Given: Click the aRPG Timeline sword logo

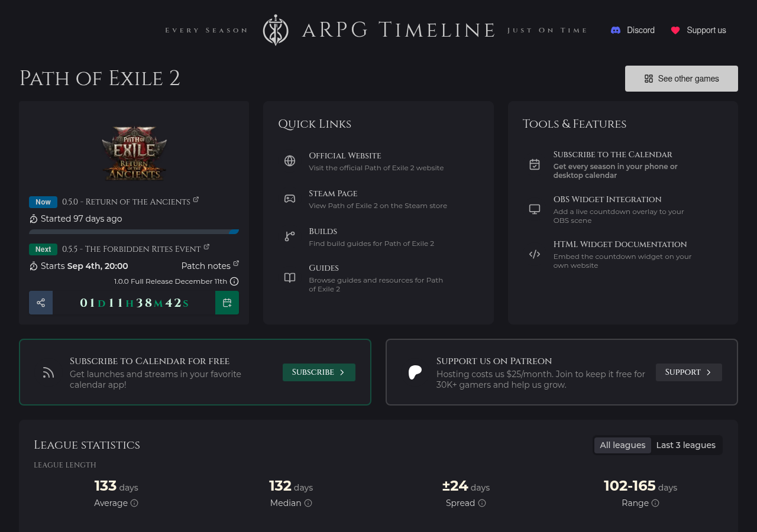Looking at the screenshot, I should pyautogui.click(x=276, y=30).
